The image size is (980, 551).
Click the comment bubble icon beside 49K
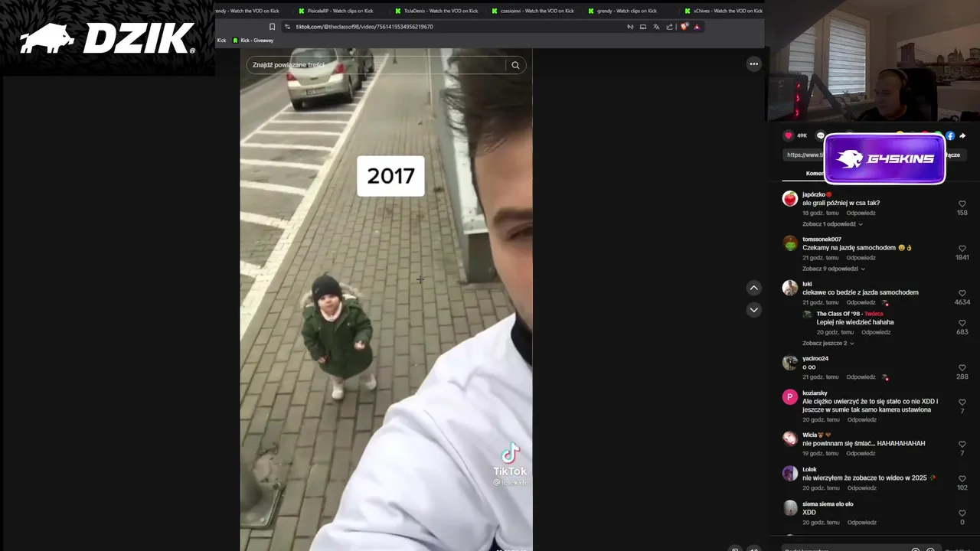820,135
